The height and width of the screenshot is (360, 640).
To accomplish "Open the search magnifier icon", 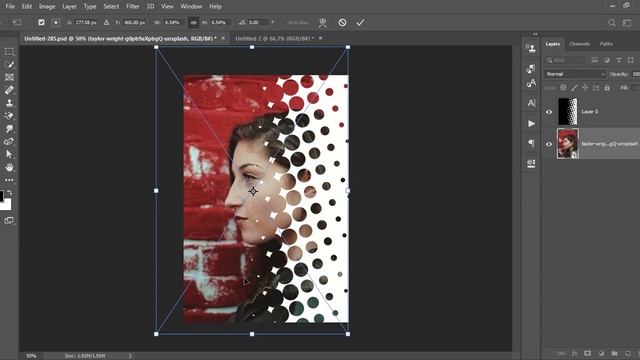I will tap(611, 23).
